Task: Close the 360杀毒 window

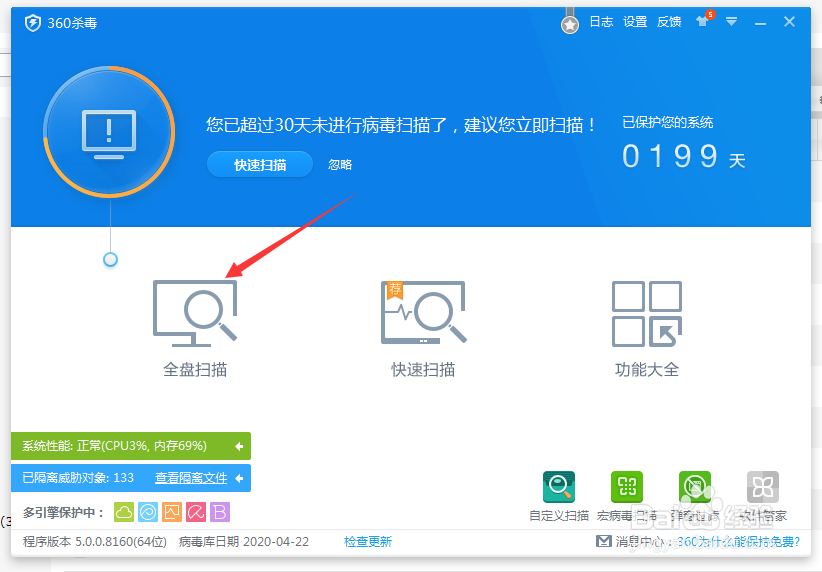Action: [x=789, y=21]
